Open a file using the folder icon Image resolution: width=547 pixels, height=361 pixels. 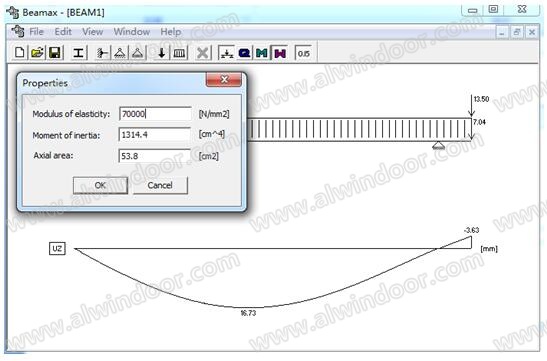37,53
